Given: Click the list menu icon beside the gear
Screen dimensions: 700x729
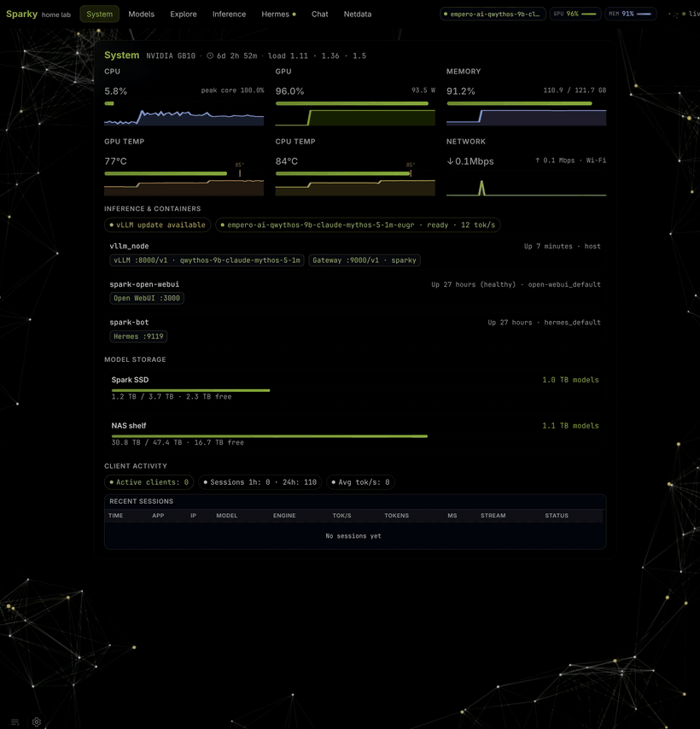Looking at the screenshot, I should click(15, 722).
